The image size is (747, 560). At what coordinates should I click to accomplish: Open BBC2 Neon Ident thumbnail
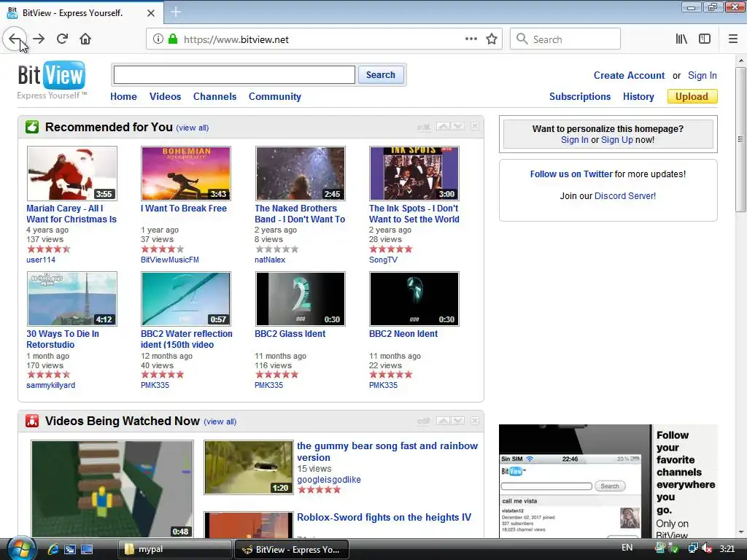pyautogui.click(x=414, y=298)
